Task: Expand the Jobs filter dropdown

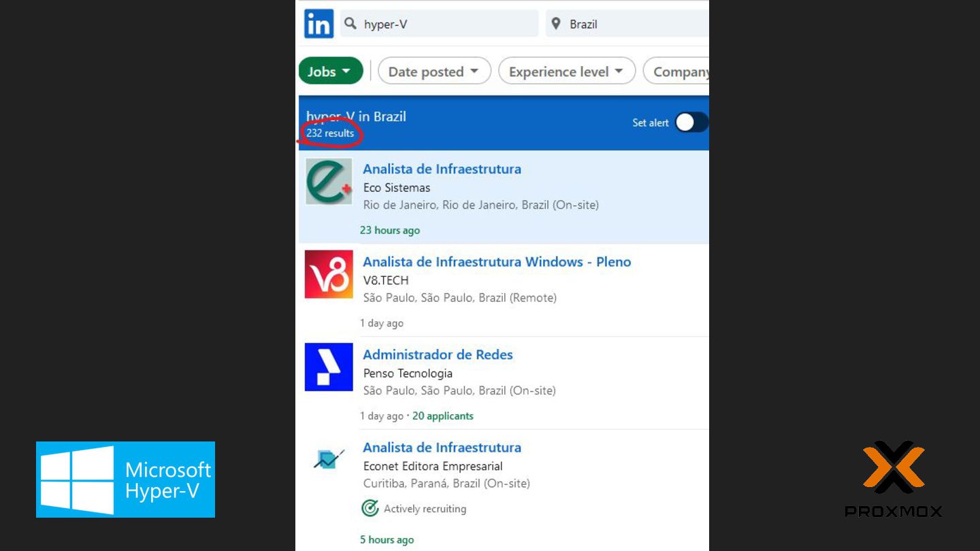Action: coord(331,71)
